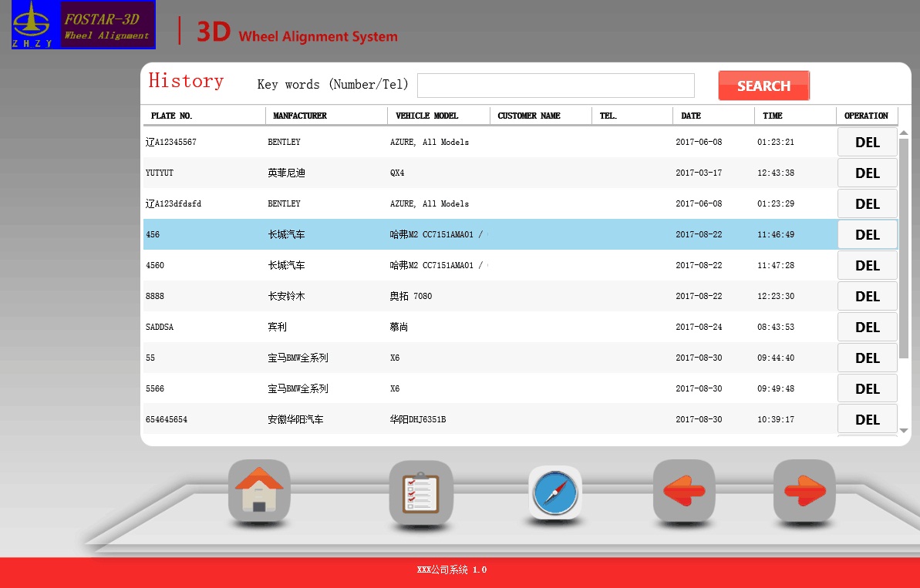This screenshot has height=588, width=920.
Task: Open the clipboard checklist icon
Action: click(x=420, y=492)
